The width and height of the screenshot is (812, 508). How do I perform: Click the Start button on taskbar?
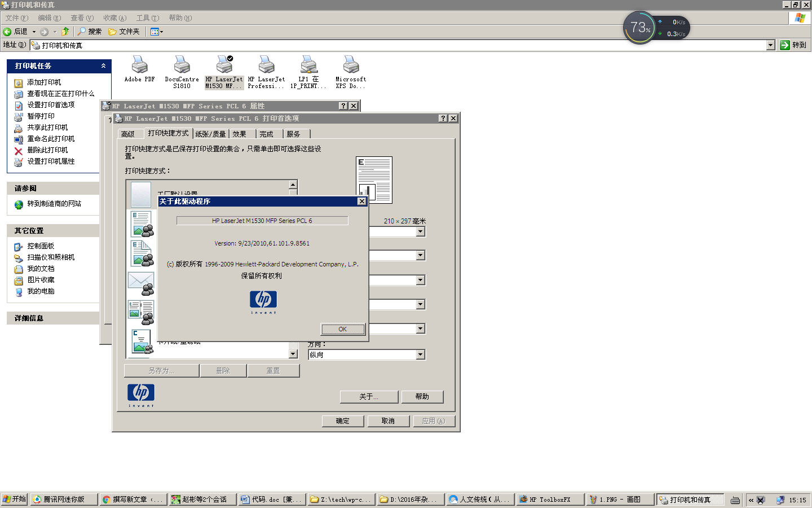click(x=14, y=500)
